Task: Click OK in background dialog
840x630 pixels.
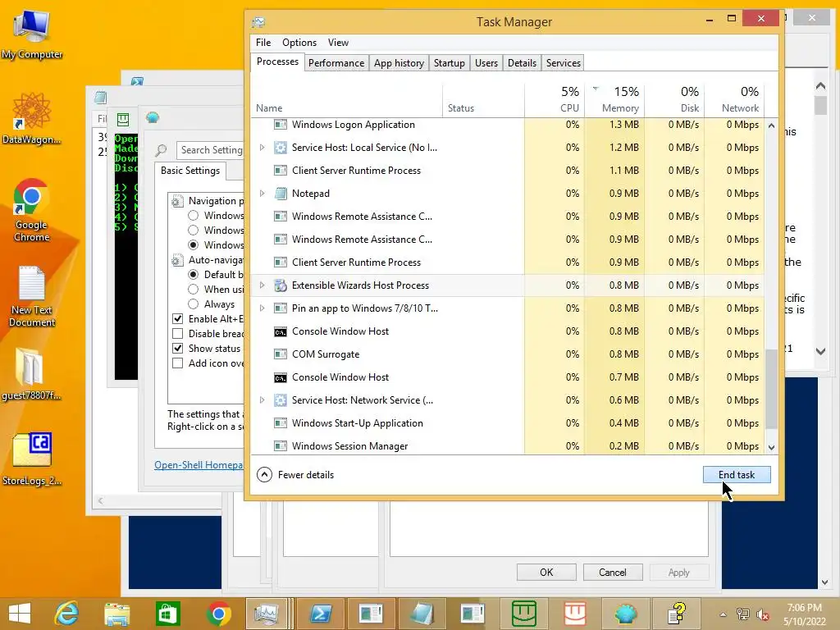Action: tap(546, 572)
